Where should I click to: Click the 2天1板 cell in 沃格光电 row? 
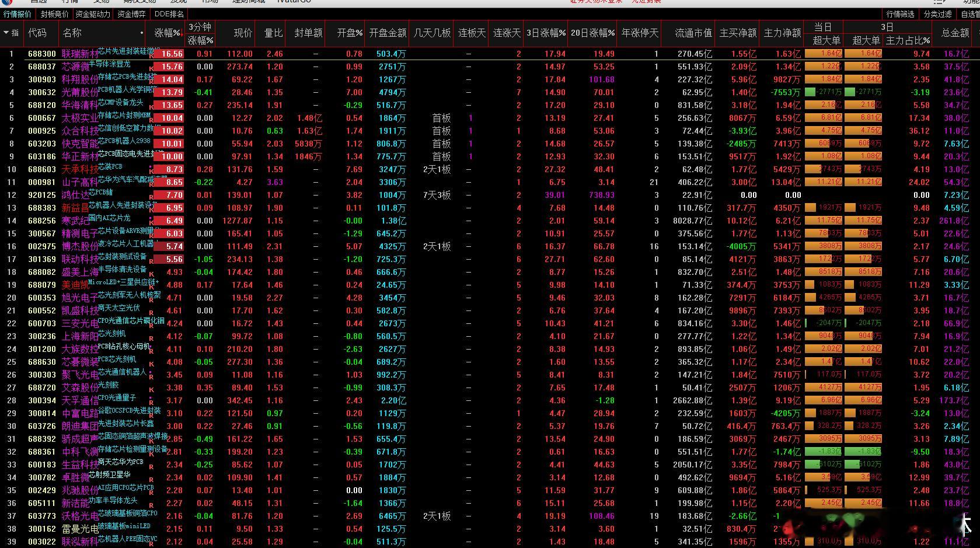437,516
